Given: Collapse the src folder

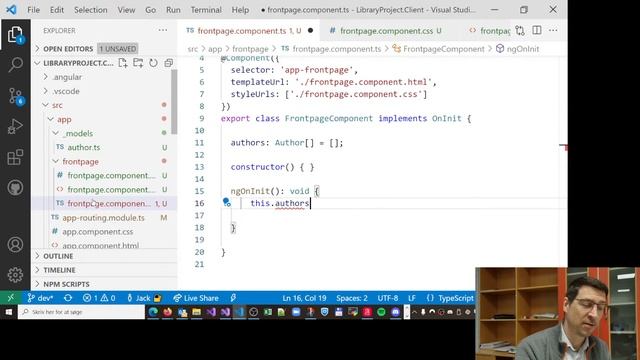Looking at the screenshot, I should pyautogui.click(x=57, y=105).
